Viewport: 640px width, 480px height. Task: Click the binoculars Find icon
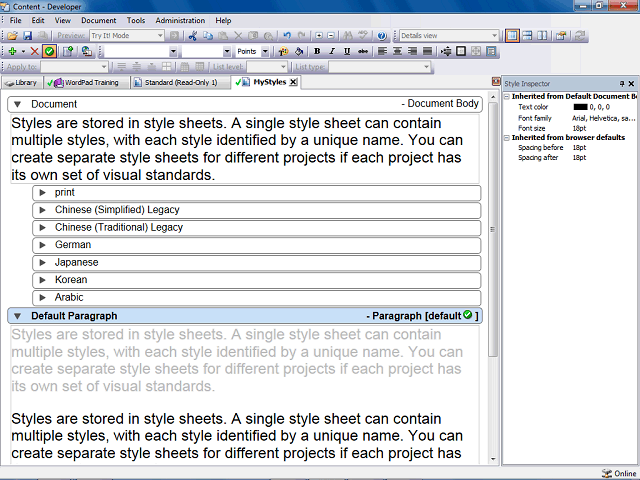click(x=348, y=36)
